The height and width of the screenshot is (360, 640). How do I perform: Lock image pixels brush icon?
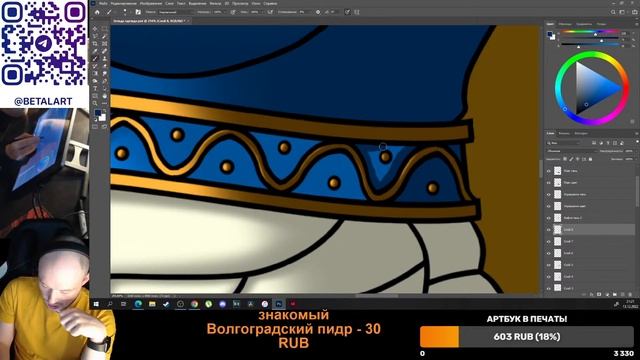(x=571, y=159)
